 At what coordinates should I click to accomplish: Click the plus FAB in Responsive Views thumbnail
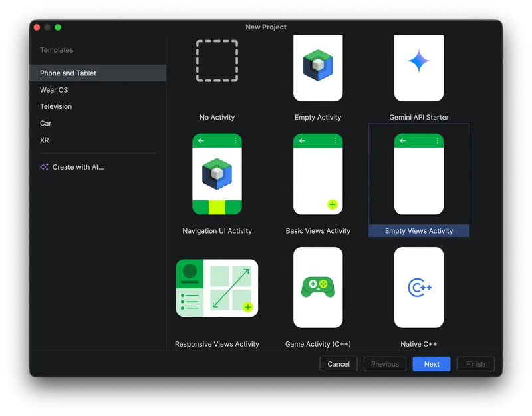248,307
